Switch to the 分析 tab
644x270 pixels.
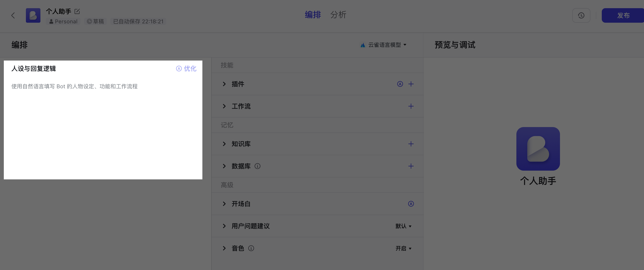click(x=338, y=15)
